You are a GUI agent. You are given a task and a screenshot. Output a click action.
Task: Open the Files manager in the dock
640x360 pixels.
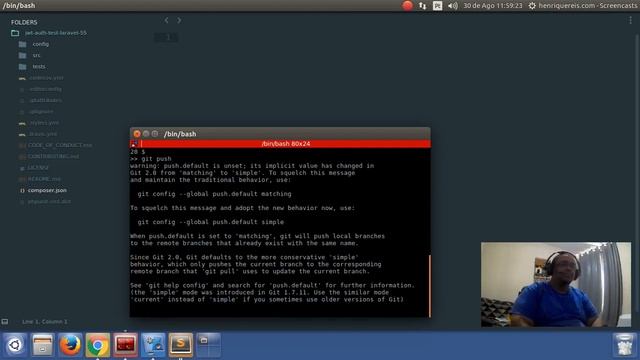(42, 345)
